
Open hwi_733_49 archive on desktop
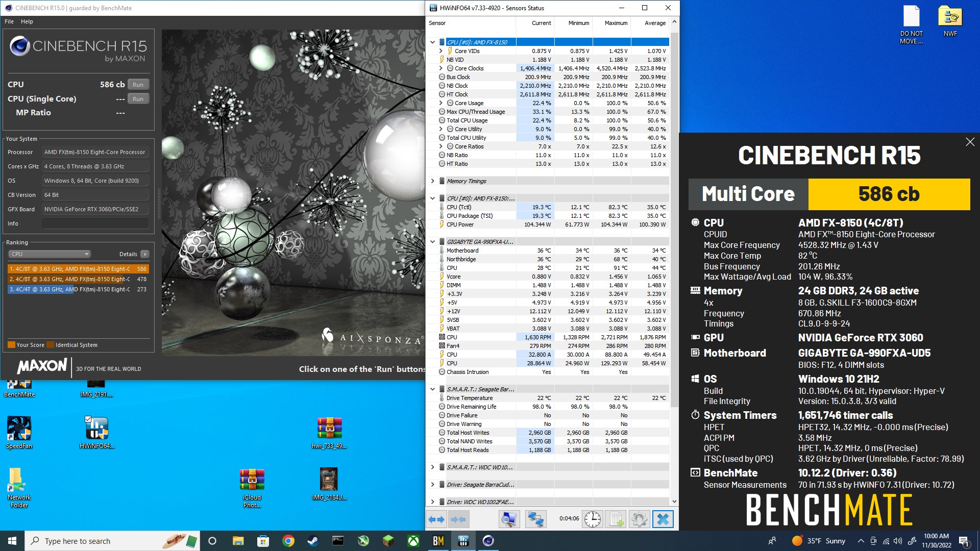[x=329, y=432]
